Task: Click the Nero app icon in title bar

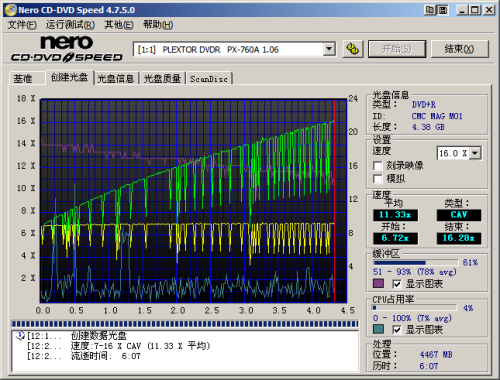Action: (10, 10)
